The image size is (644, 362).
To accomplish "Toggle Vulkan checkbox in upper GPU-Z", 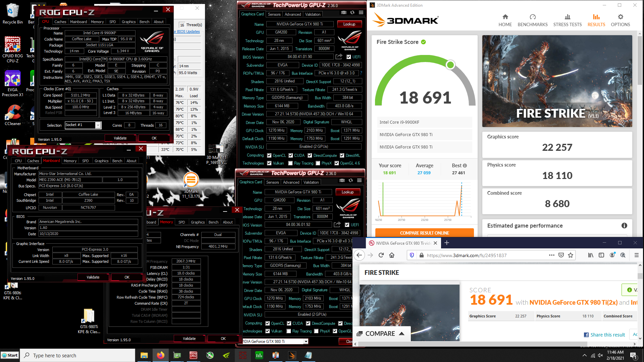I will coord(269,163).
